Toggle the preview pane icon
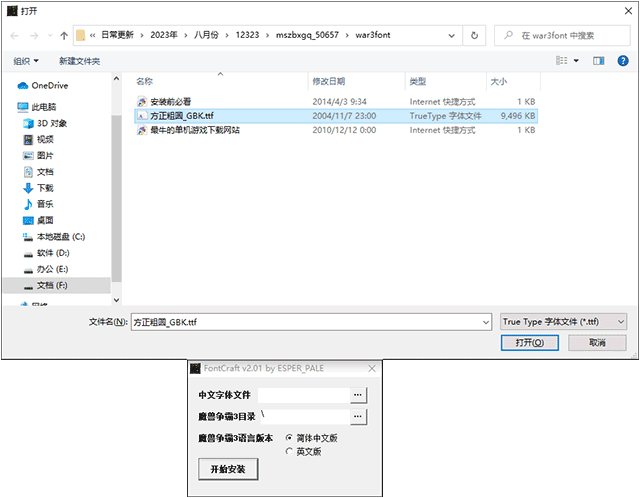The width and height of the screenshot is (640, 498). [x=598, y=61]
